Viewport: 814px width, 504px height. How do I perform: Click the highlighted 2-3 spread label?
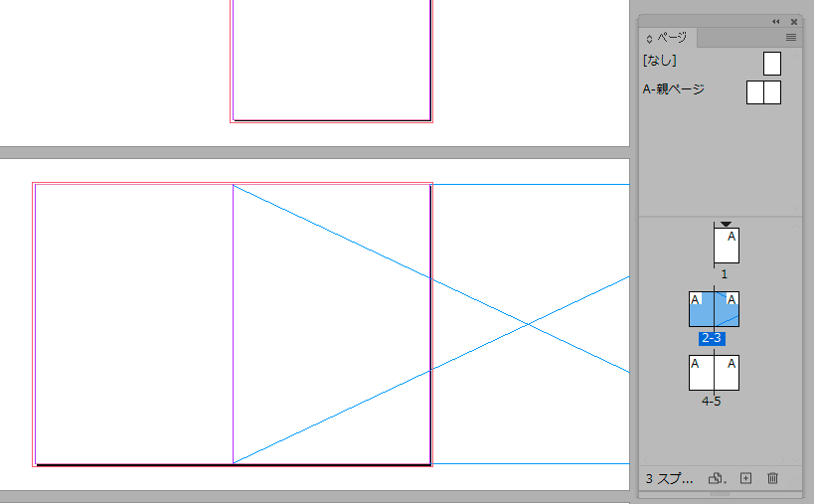click(712, 338)
